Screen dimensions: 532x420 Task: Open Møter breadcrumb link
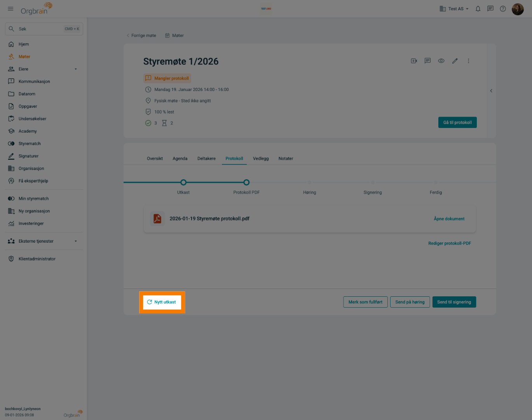pos(174,35)
